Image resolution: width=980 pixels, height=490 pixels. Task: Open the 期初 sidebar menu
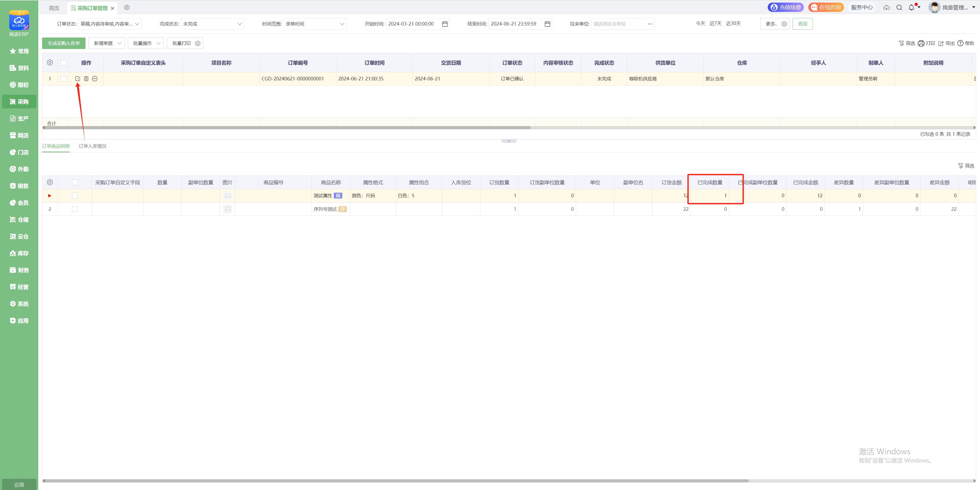(x=19, y=85)
